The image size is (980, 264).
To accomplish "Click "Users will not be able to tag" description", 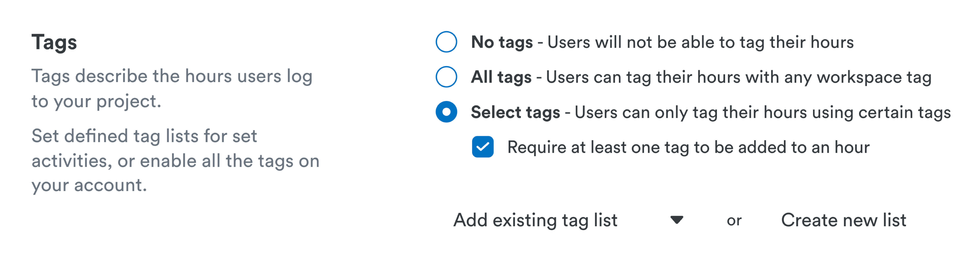I will click(x=700, y=42).
